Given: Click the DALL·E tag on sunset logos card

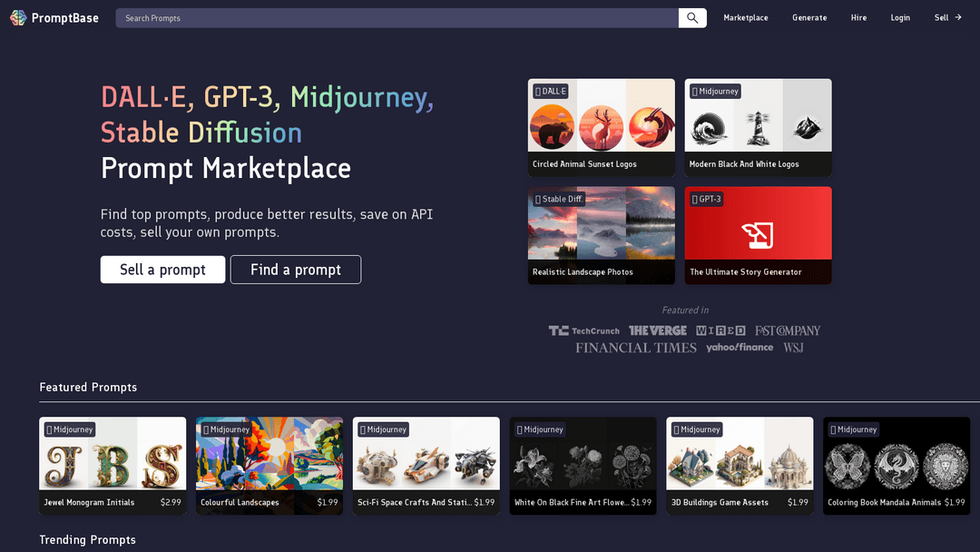Looking at the screenshot, I should (x=550, y=92).
